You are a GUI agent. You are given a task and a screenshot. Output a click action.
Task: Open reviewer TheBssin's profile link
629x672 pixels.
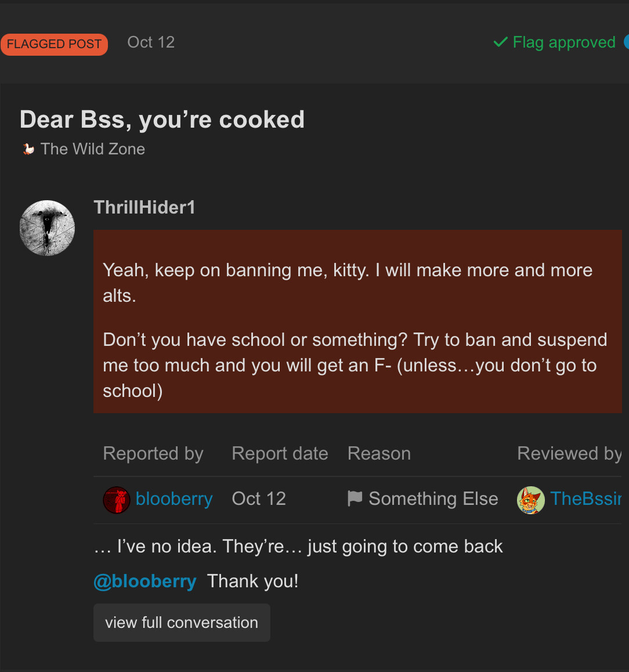(x=585, y=499)
